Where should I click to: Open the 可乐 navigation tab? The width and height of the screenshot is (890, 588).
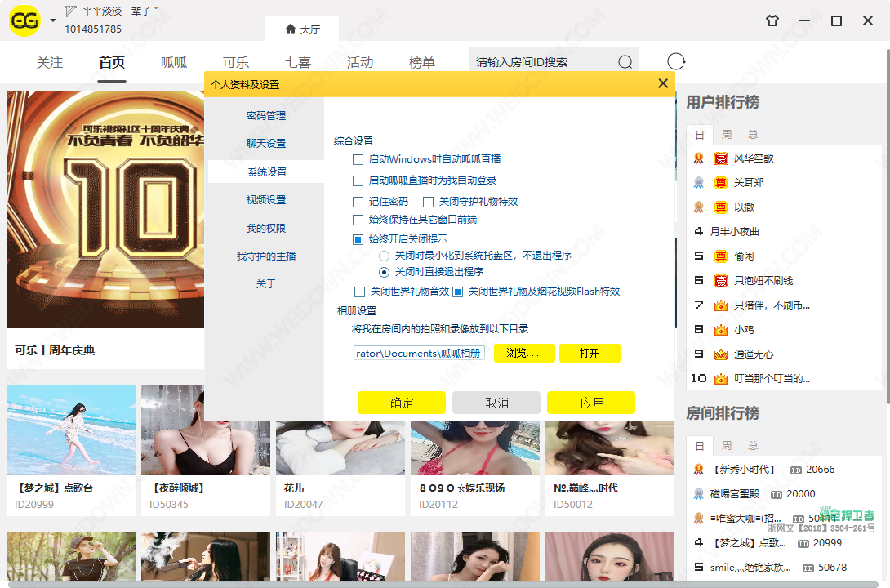236,62
